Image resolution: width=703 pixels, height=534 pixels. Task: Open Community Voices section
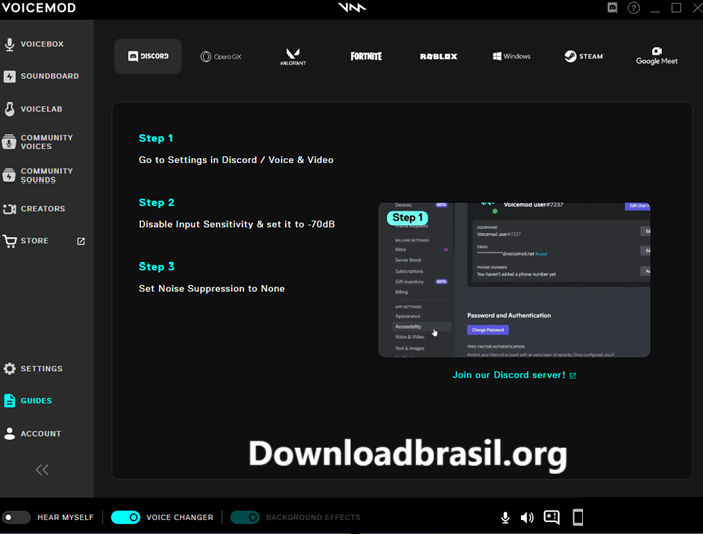[x=38, y=142]
